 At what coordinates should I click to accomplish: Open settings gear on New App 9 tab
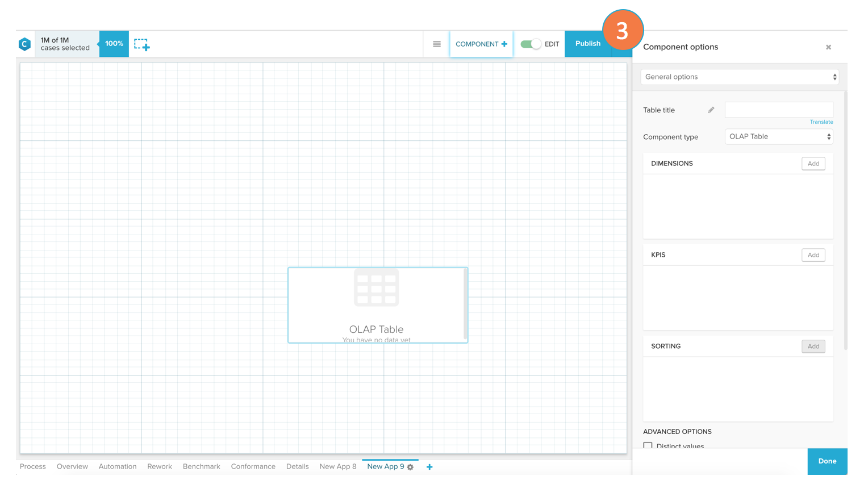click(x=411, y=467)
